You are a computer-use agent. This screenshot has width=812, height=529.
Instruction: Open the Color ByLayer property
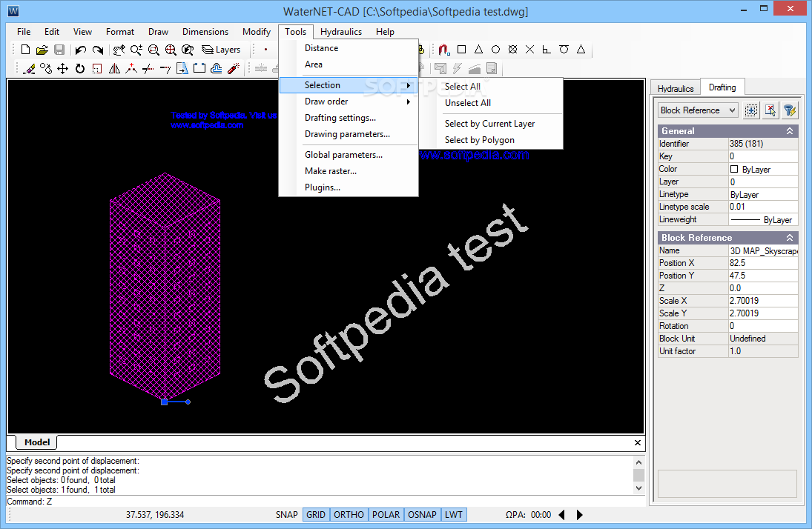click(763, 169)
